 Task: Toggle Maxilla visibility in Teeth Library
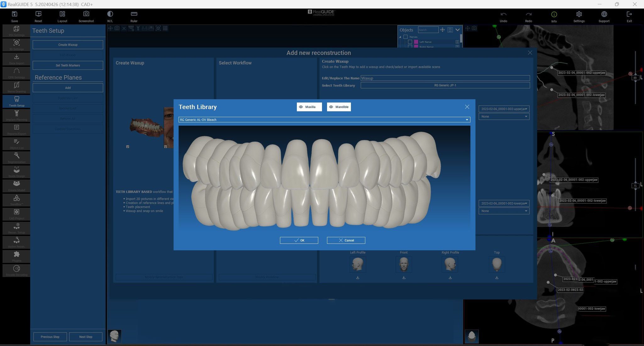pyautogui.click(x=309, y=107)
